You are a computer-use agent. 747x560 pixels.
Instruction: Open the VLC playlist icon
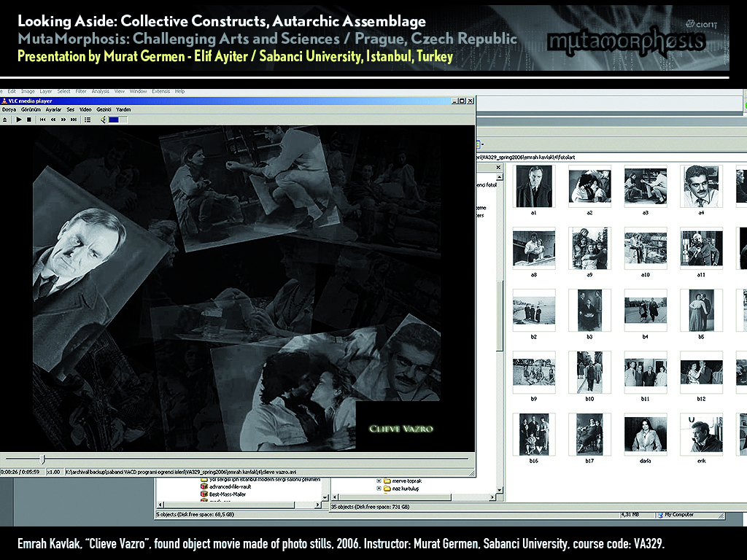coord(88,119)
